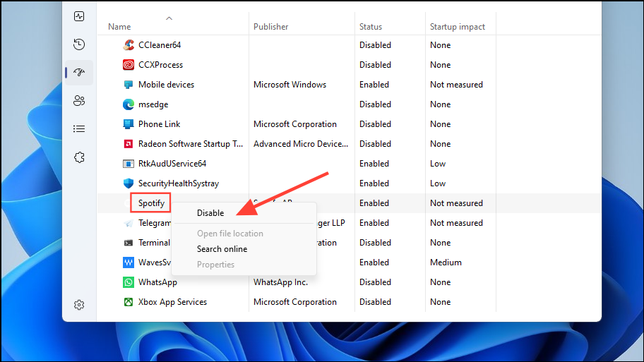Open the Users page icon
Viewport: 644px width, 362px height.
(79, 100)
